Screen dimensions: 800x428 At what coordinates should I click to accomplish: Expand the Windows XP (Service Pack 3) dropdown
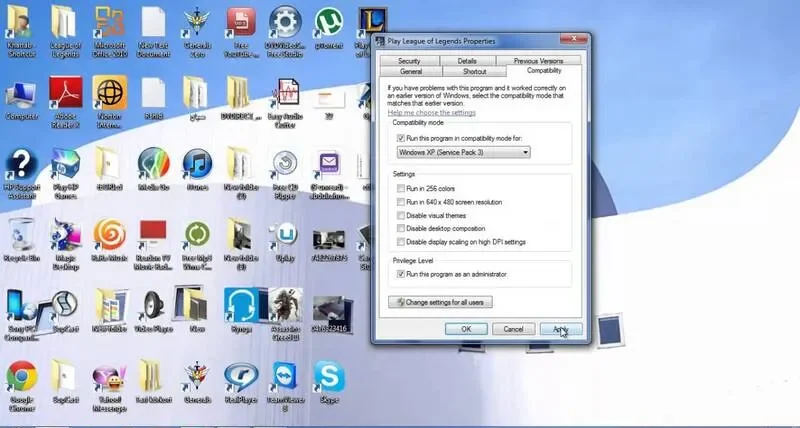(x=463, y=152)
